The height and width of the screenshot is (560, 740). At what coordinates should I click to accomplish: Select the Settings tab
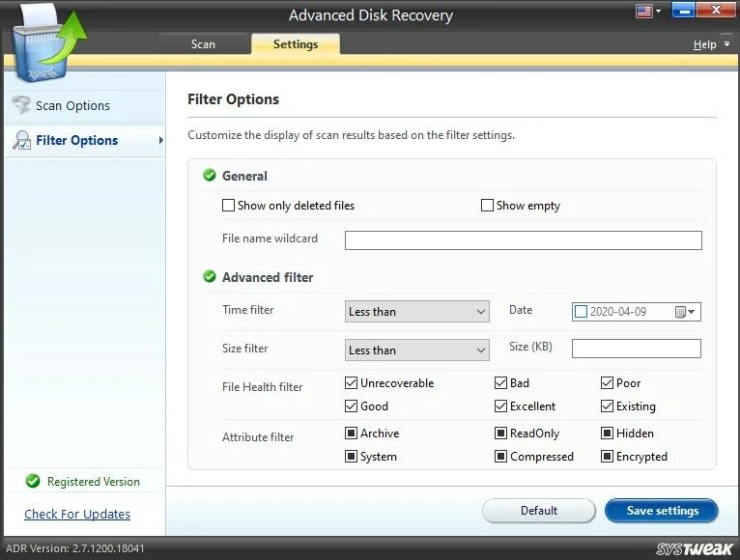(x=296, y=43)
